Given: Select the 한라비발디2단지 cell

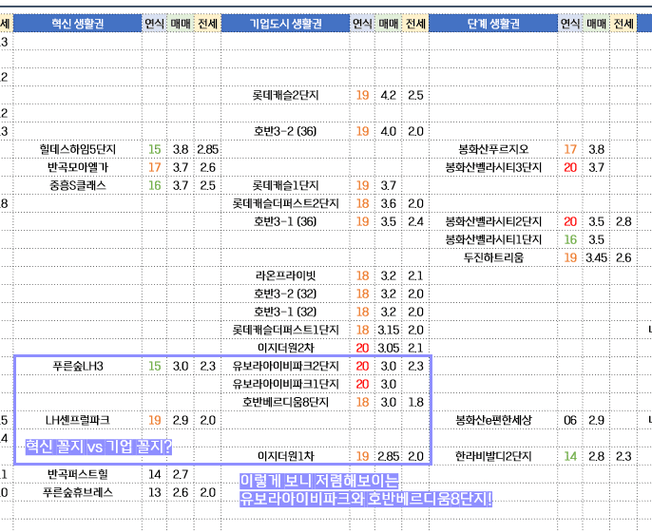Looking at the screenshot, I should 494,457.
